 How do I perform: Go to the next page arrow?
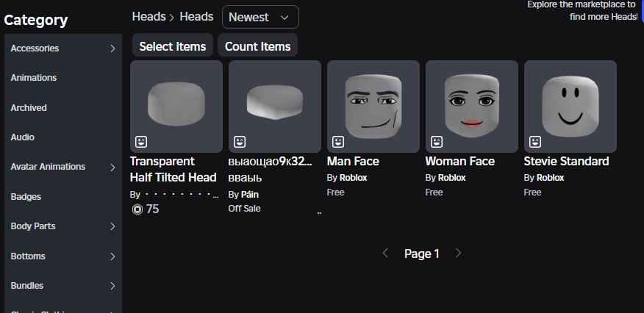(x=459, y=253)
